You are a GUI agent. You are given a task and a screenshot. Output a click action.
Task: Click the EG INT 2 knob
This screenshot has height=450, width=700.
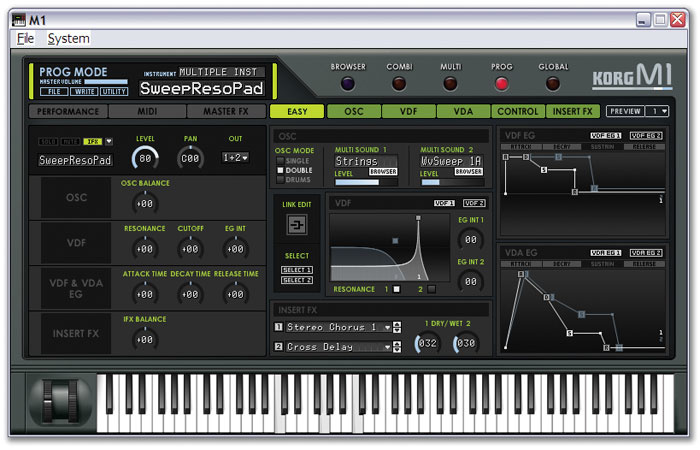(471, 282)
